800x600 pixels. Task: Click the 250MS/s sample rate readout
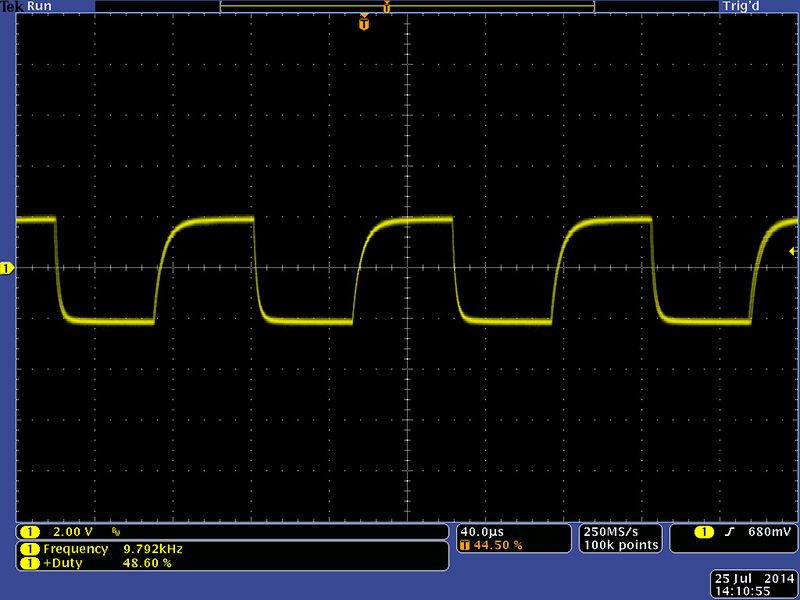611,532
